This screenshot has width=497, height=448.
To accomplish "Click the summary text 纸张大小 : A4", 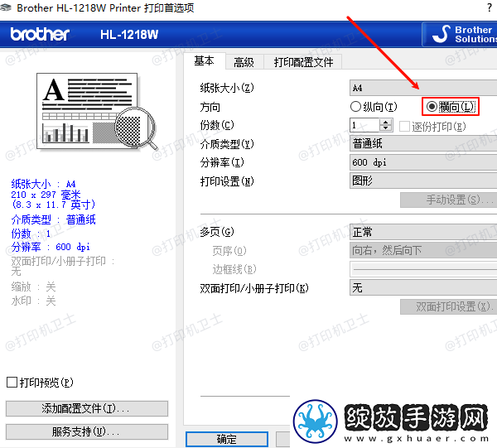I will [x=43, y=184].
